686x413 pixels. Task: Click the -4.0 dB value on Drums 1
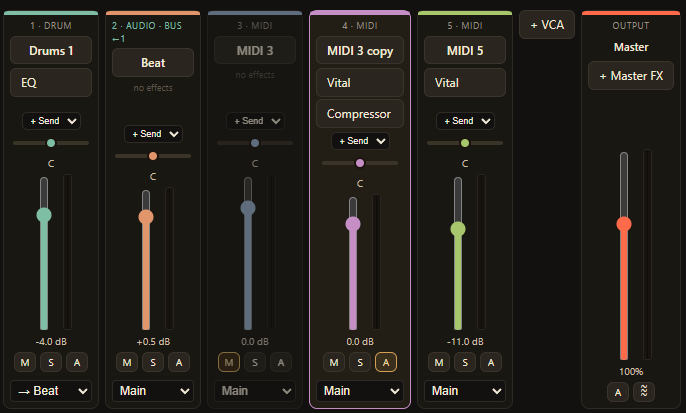pos(51,342)
